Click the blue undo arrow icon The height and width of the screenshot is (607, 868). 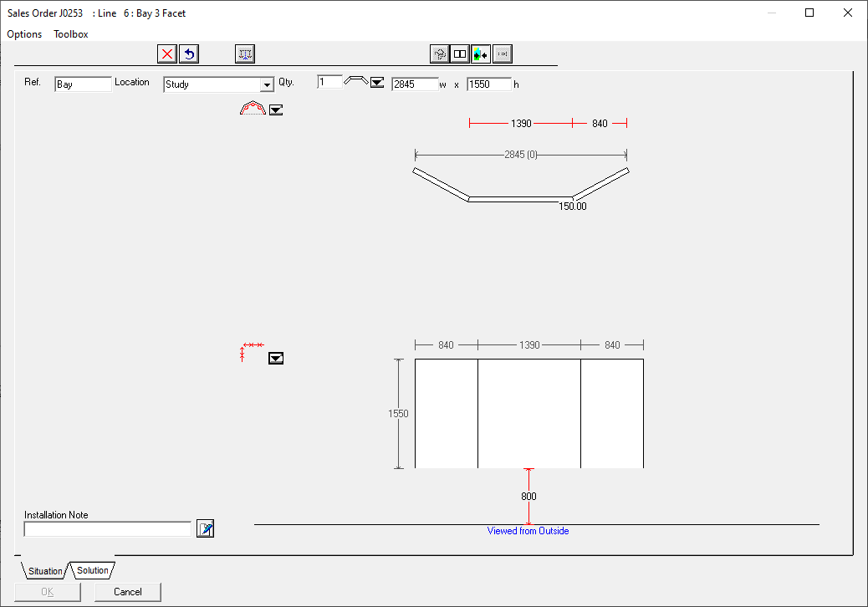coord(189,54)
